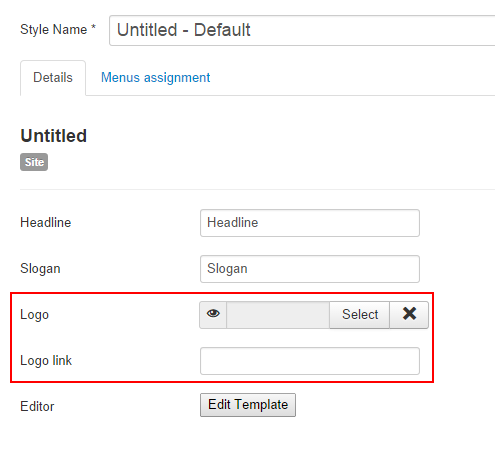Click the Logo link text field

click(x=310, y=361)
